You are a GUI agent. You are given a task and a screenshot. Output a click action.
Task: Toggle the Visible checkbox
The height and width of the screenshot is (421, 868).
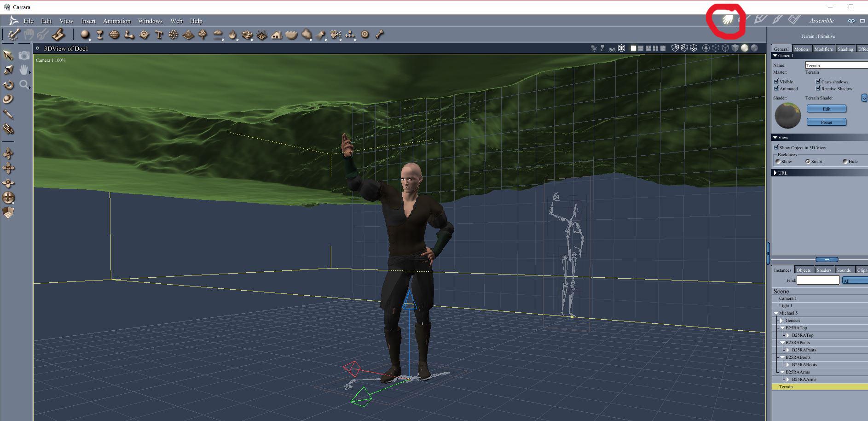776,81
